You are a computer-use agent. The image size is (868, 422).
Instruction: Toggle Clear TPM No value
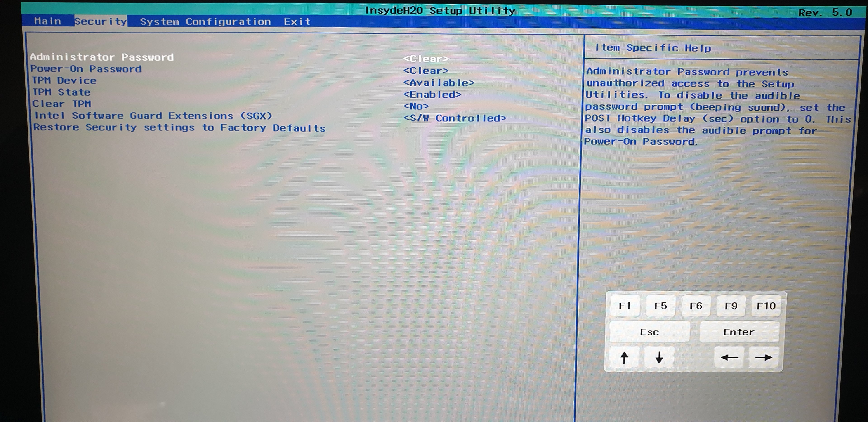(416, 106)
